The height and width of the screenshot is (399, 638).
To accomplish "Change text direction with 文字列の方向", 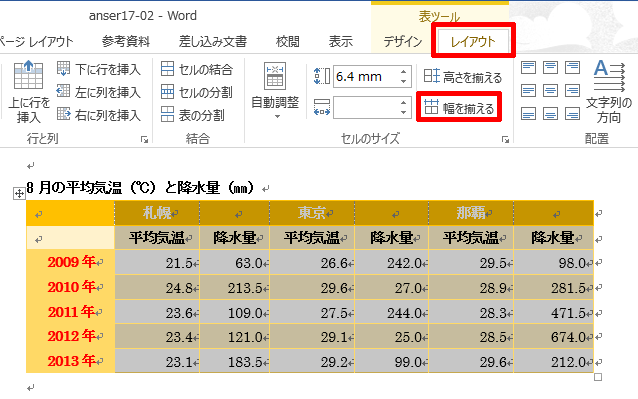I will 609,91.
